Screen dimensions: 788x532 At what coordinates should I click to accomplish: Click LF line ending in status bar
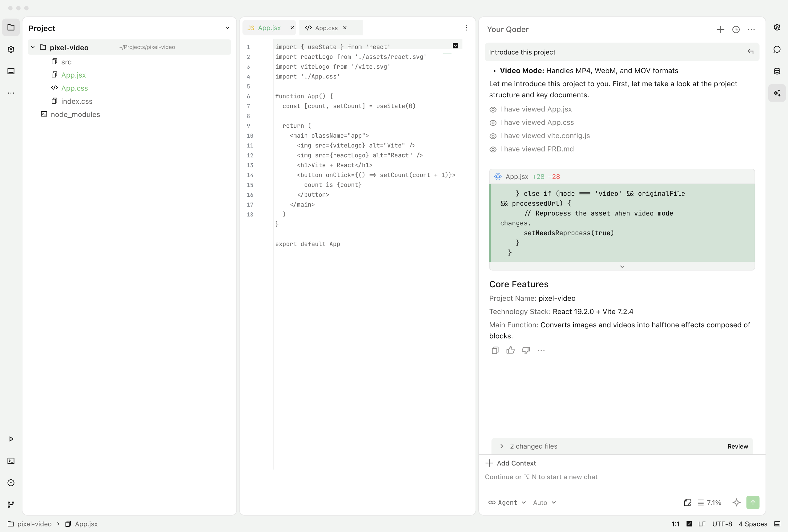(x=702, y=524)
